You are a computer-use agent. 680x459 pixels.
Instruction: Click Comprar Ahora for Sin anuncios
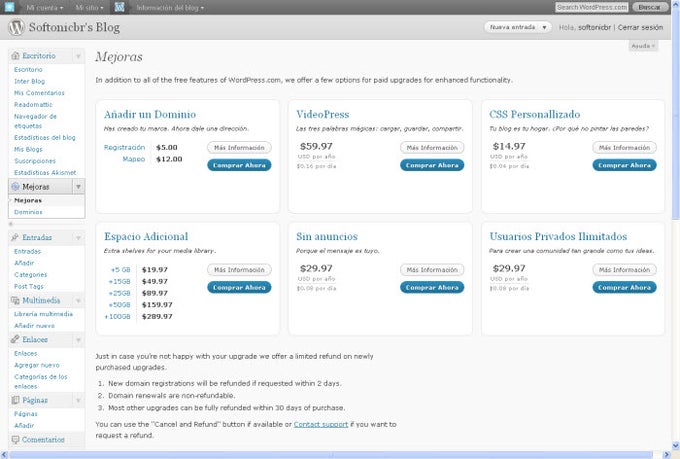point(432,288)
